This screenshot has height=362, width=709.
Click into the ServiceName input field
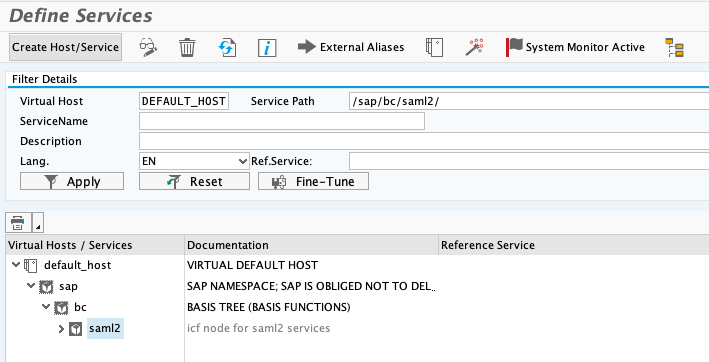[282, 121]
